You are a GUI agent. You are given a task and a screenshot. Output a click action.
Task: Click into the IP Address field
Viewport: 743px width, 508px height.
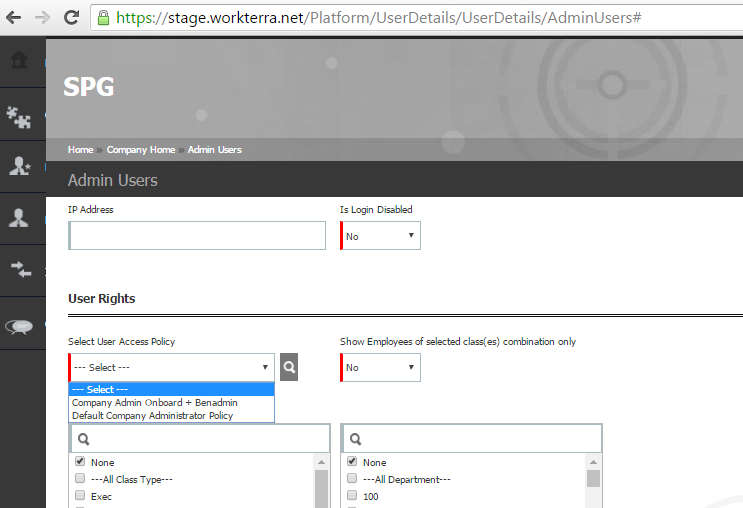[197, 236]
